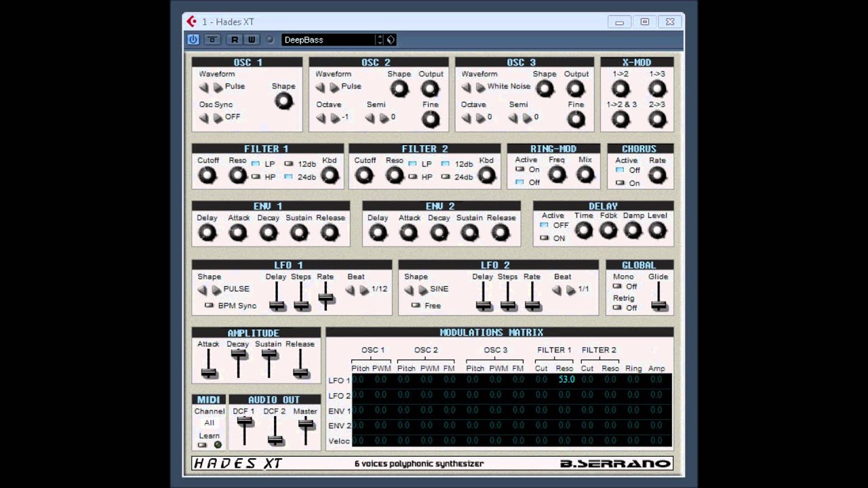The width and height of the screenshot is (868, 488).
Task: Click the OSC 3 'White Noise' waveform label
Action: 509,87
